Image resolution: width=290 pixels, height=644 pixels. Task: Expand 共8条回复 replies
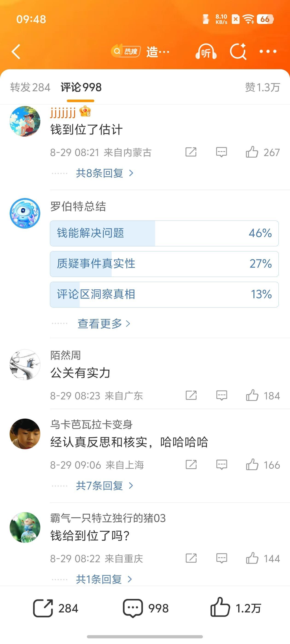pos(104,173)
